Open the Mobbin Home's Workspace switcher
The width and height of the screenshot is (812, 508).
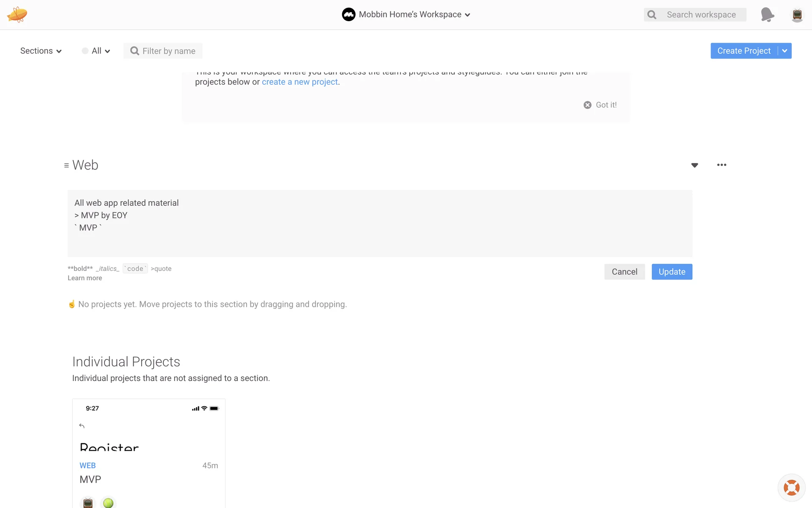tap(406, 14)
